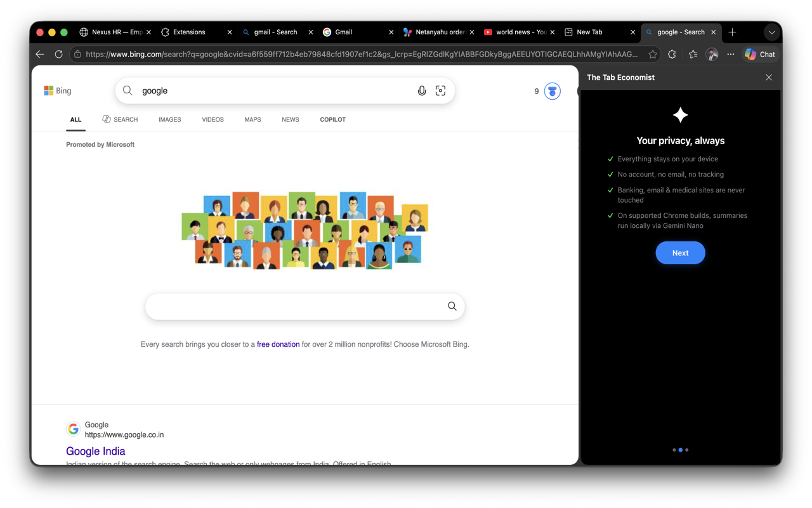Click the third onboarding page dot
The image size is (812, 508).
click(x=687, y=450)
